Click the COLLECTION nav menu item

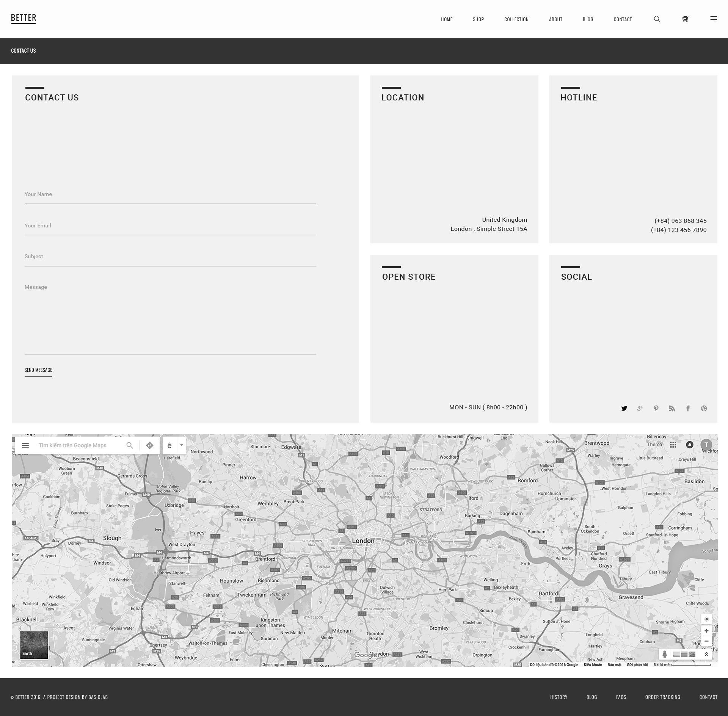(516, 19)
